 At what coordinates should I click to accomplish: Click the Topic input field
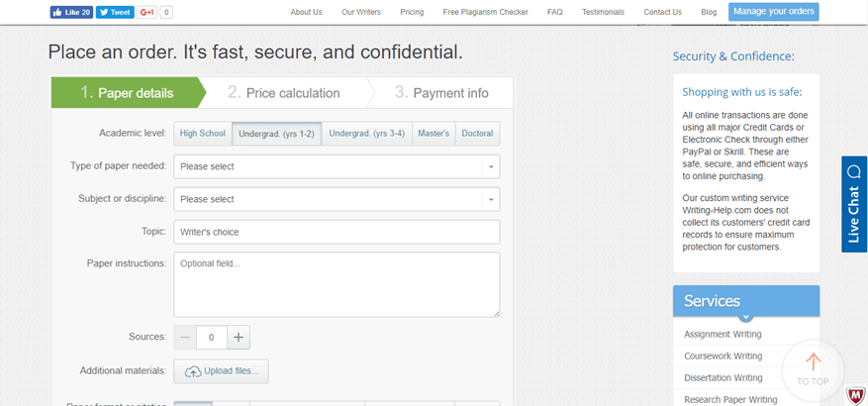337,232
